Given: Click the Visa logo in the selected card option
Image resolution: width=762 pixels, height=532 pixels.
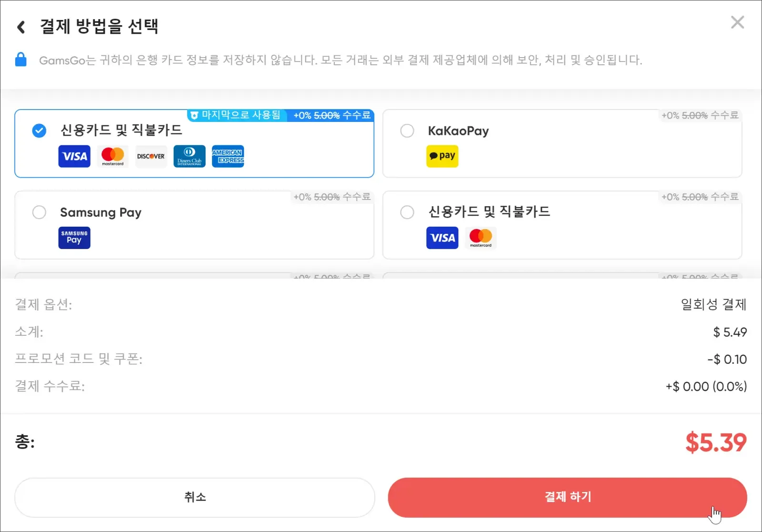Looking at the screenshot, I should pyautogui.click(x=74, y=156).
